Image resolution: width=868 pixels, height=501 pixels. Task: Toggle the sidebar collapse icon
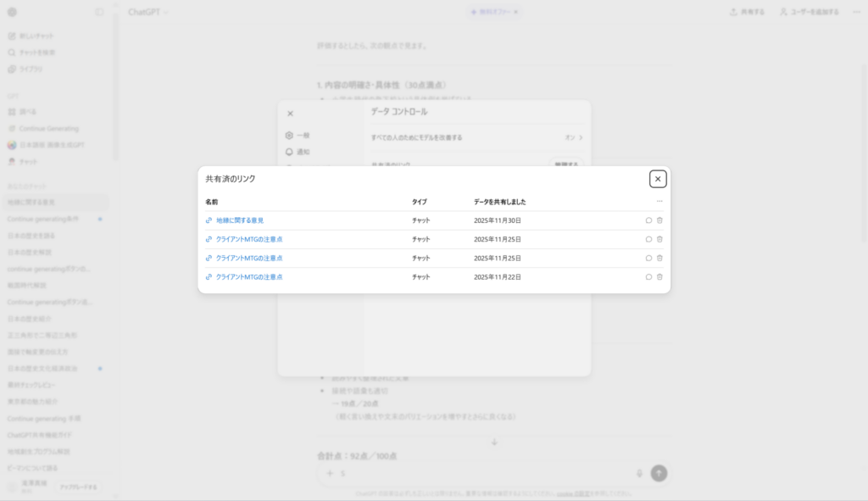[99, 12]
